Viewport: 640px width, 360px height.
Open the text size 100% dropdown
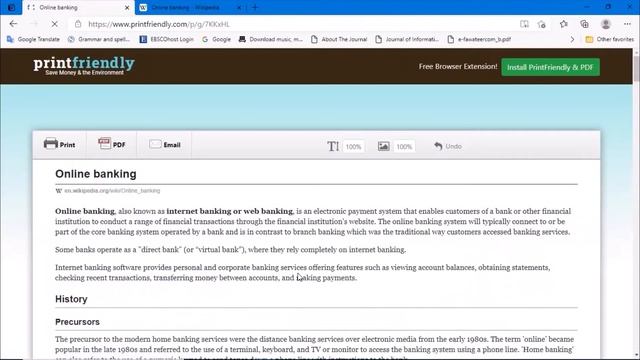click(353, 147)
